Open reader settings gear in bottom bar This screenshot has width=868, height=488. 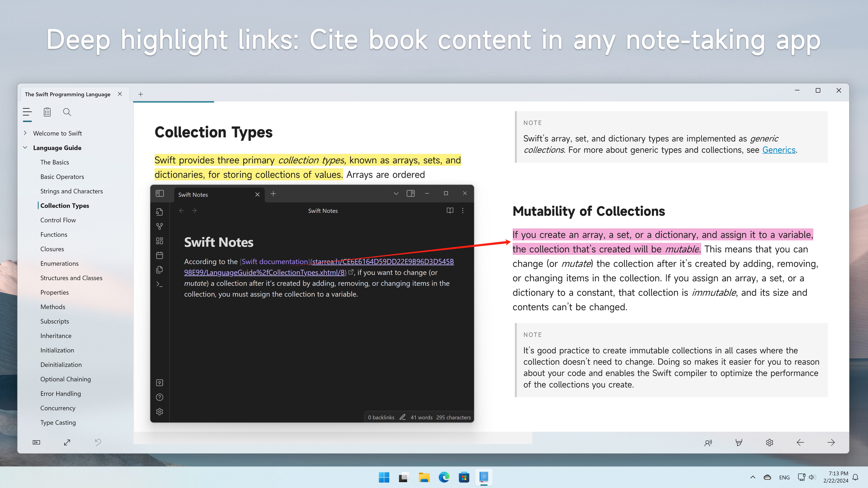click(x=769, y=443)
